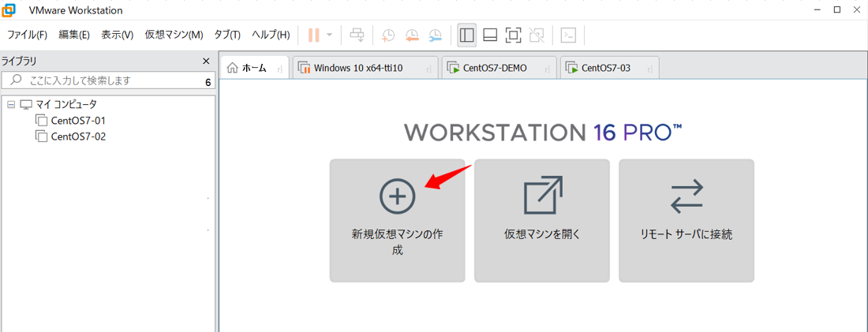Click the VM icon beside CentOS7-02

(x=41, y=136)
